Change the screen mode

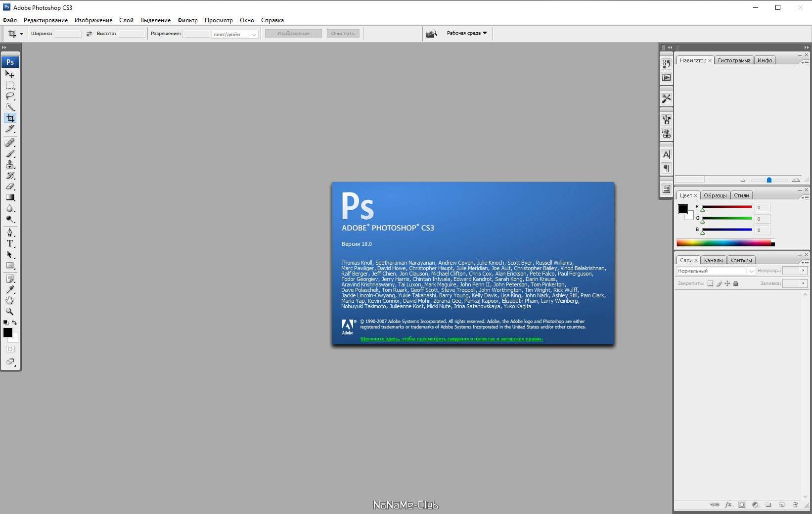pos(10,362)
